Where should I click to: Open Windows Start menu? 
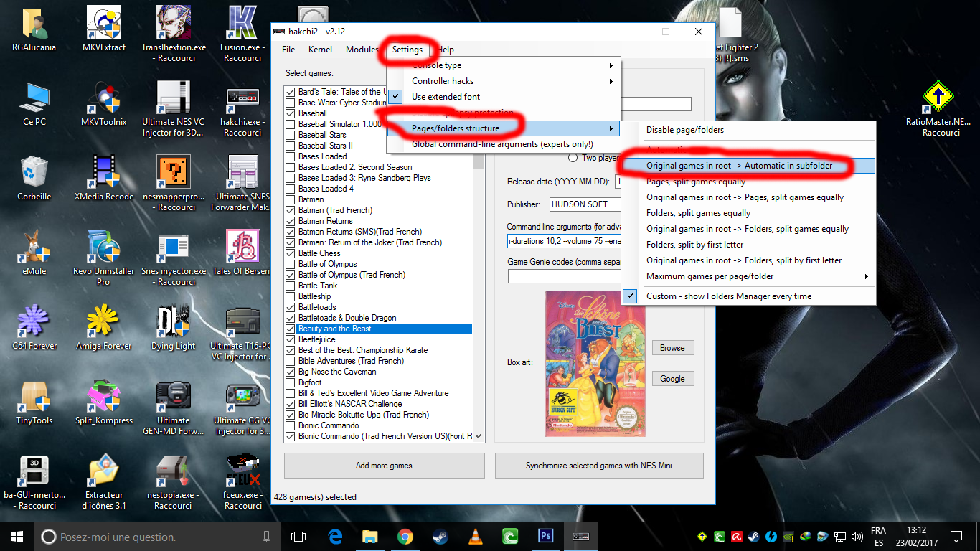(x=17, y=536)
